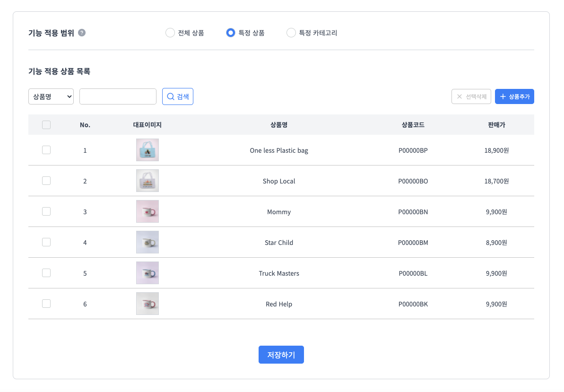Select the Red Help row checkbox

(46, 304)
